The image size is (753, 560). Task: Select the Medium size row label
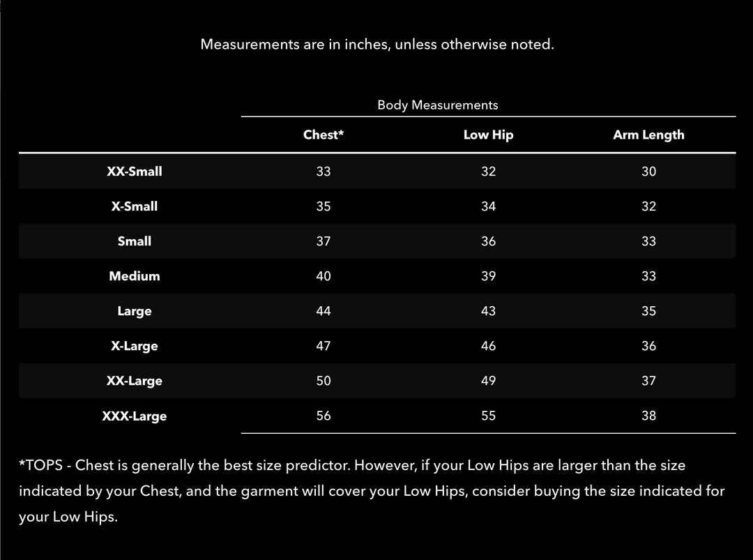click(x=135, y=276)
